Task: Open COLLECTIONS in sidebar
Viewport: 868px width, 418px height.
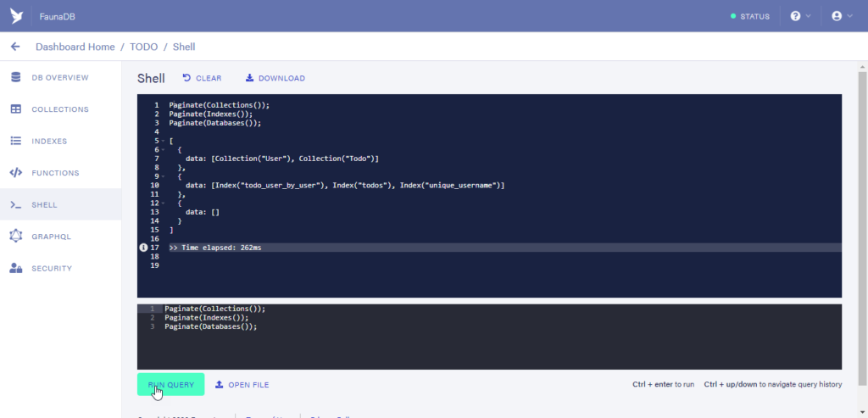Action: click(60, 109)
